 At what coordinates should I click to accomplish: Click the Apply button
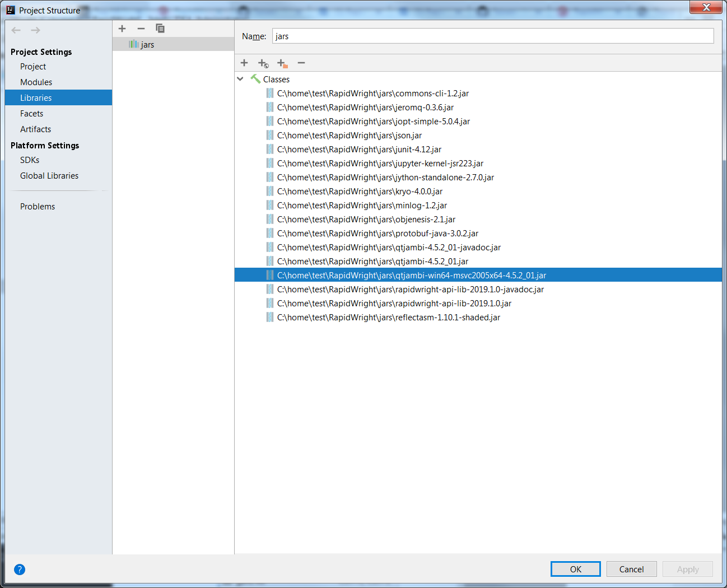pyautogui.click(x=688, y=569)
